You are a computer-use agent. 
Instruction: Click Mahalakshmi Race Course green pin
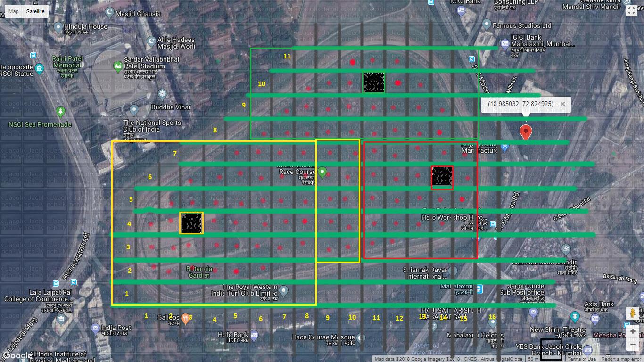(x=322, y=173)
